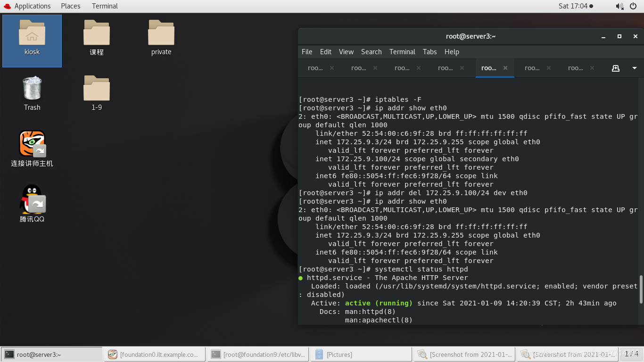Click the [Pictures] window in the taskbar
Viewport: 644px width, 362px height.
[361, 354]
